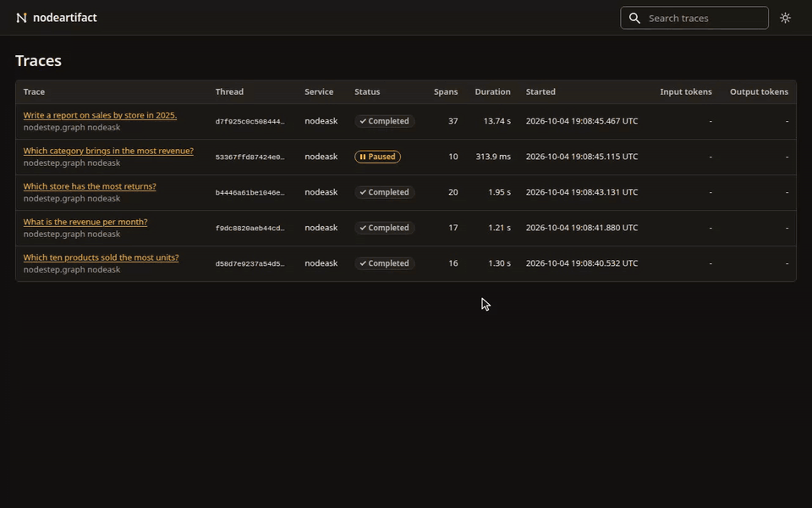Click the Spans column header
Screen dimensions: 812x508
(446, 91)
